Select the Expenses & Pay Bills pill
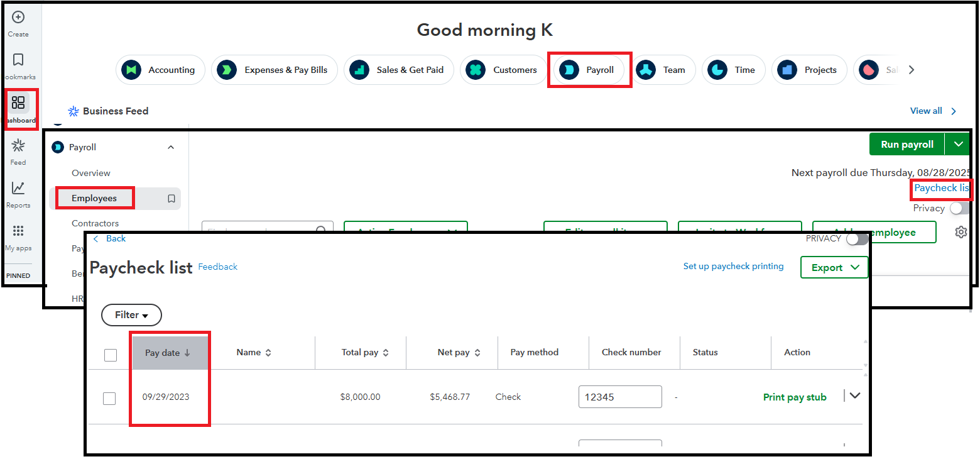Screen dimensions: 980x459 275,70
